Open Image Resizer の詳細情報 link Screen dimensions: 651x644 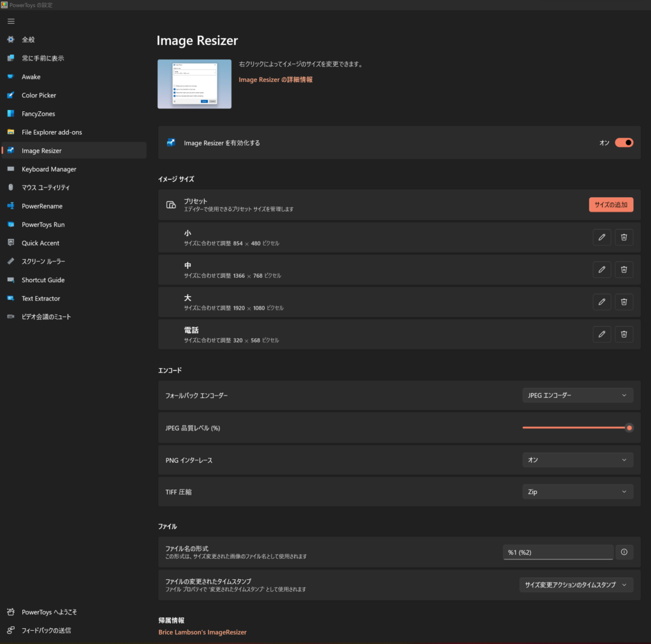click(275, 79)
